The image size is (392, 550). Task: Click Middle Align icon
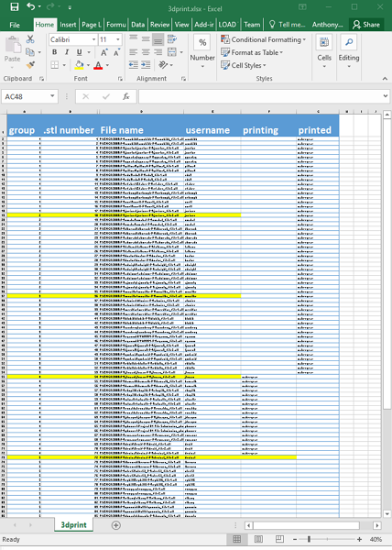tap(146, 39)
